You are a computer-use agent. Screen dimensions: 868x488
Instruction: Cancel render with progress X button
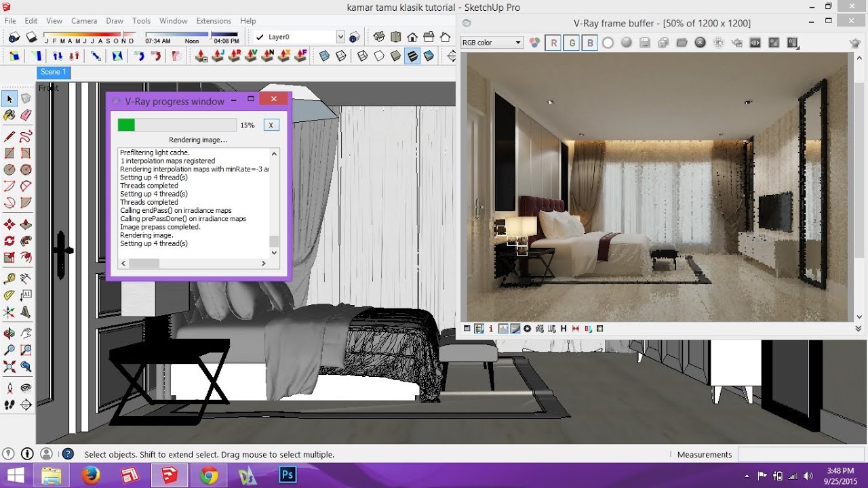[x=271, y=125]
